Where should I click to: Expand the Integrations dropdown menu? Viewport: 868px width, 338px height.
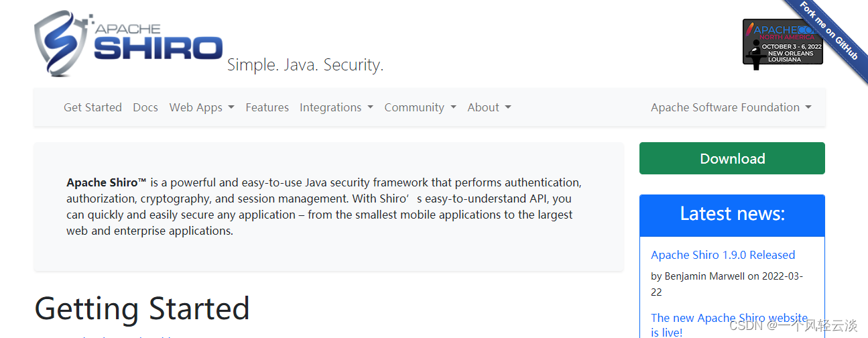click(336, 107)
